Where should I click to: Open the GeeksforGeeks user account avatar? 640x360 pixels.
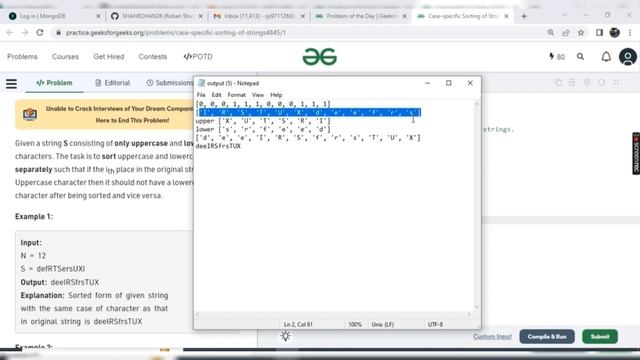pos(628,56)
